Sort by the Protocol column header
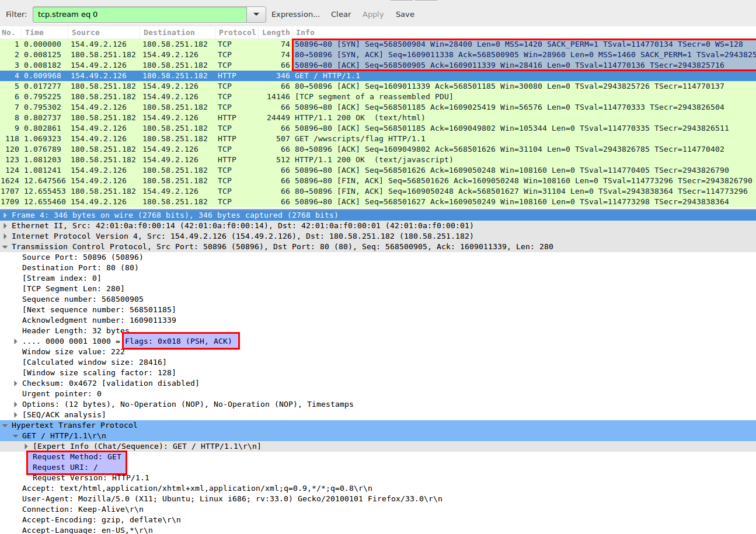This screenshot has width=756, height=534. [236, 33]
